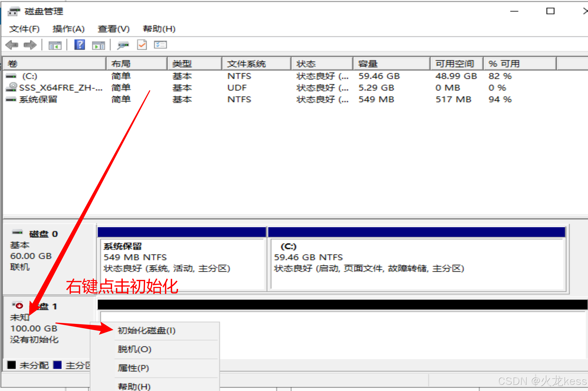This screenshot has width=588, height=391.
Task: Open Help with the blue question-mark icon
Action: click(79, 45)
